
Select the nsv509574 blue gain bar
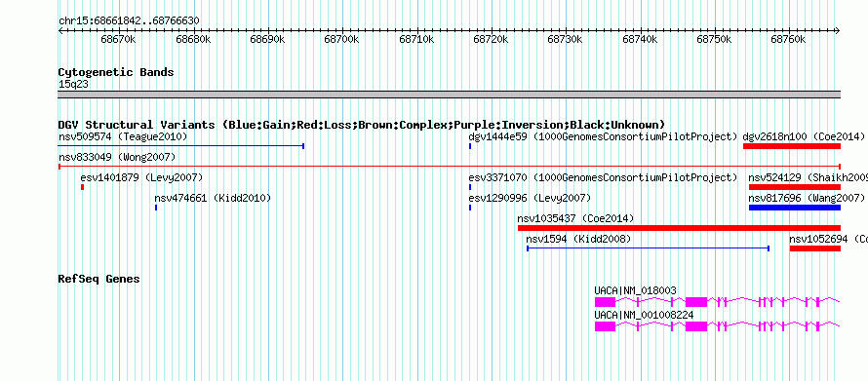pos(181,146)
